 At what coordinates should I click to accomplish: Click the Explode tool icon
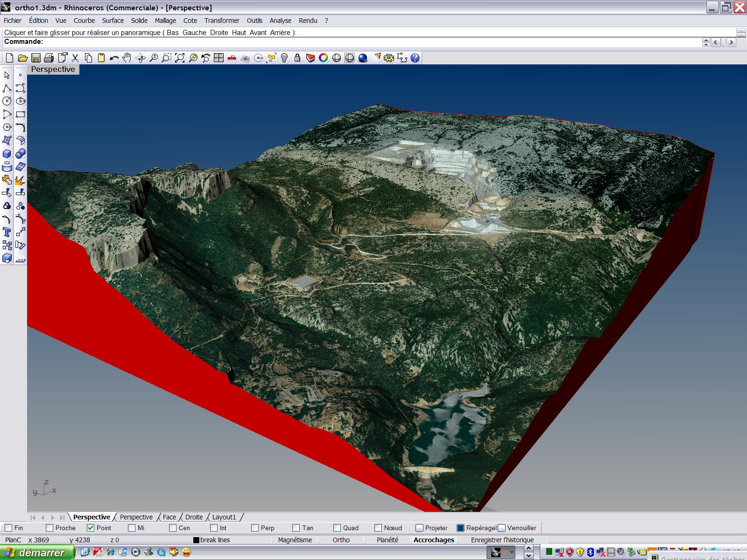pyautogui.click(x=20, y=180)
